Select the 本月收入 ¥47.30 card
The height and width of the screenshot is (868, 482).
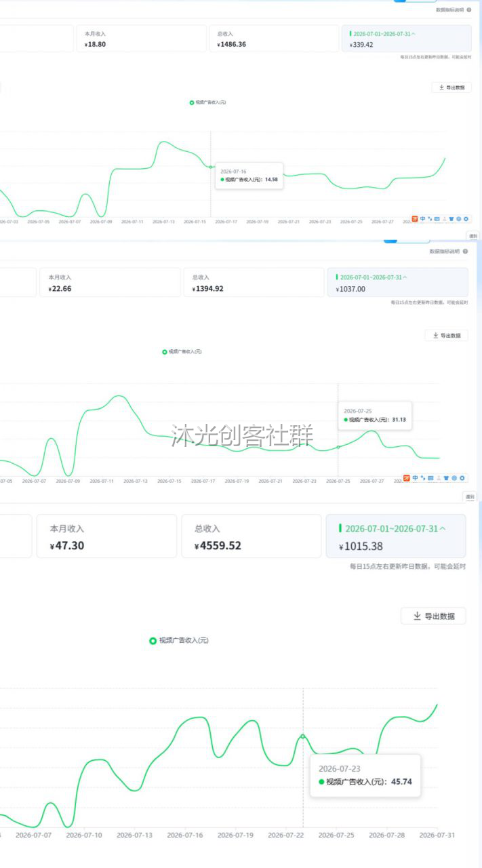pos(106,536)
